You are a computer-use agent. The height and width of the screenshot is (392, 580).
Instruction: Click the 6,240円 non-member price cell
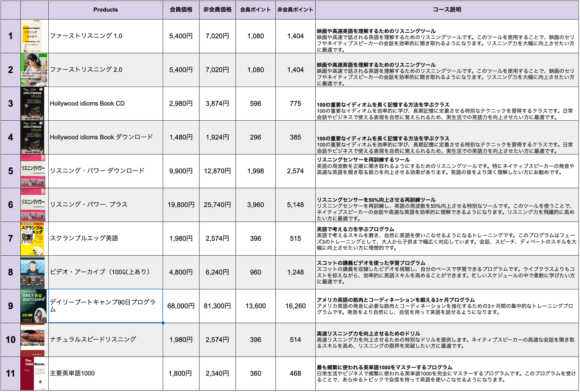pos(217,272)
